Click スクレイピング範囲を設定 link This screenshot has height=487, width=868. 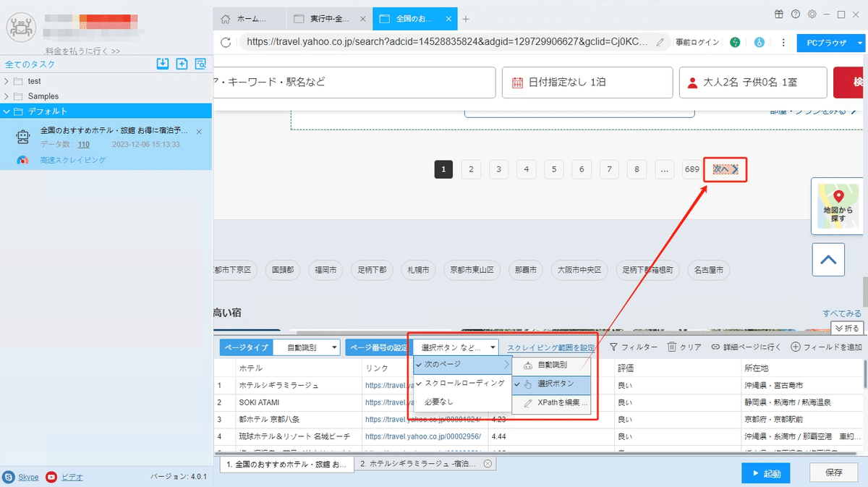(x=551, y=348)
